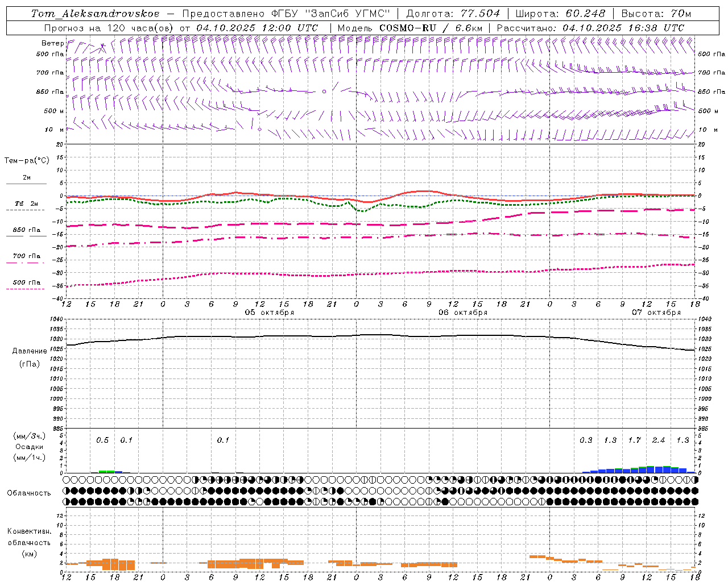Screen dimensions: 728x582
Task: Click the 700 гПа temperature legend entry
Action: 27,256
